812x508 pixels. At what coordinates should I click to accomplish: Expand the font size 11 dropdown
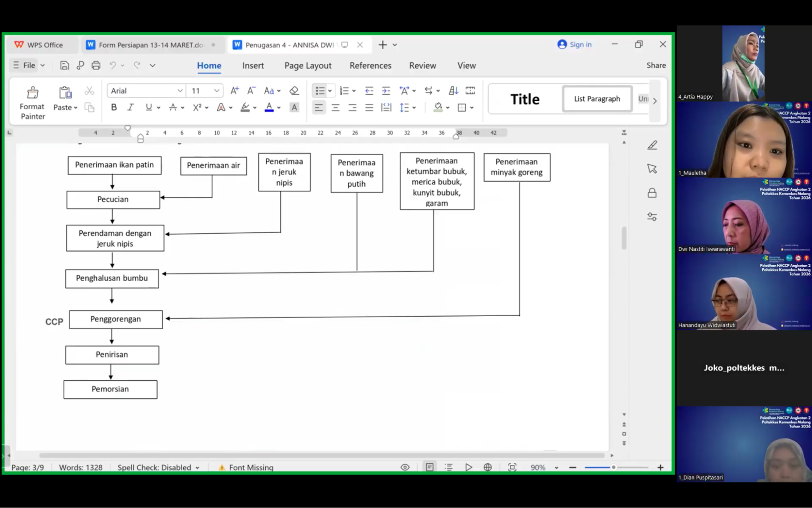[217, 91]
